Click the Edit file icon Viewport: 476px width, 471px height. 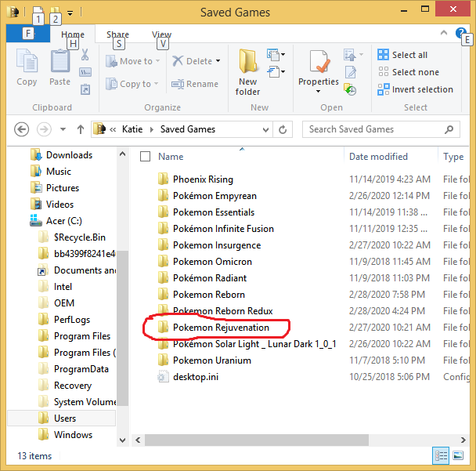click(350, 72)
